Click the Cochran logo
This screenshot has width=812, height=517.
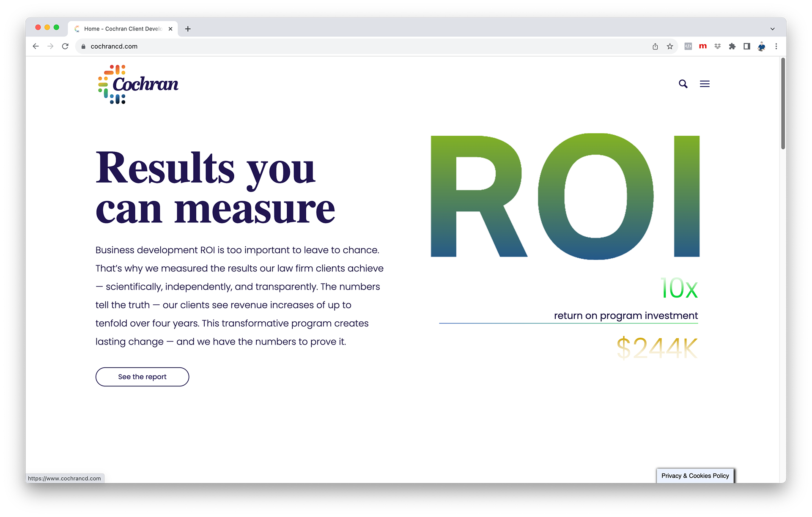(x=138, y=84)
